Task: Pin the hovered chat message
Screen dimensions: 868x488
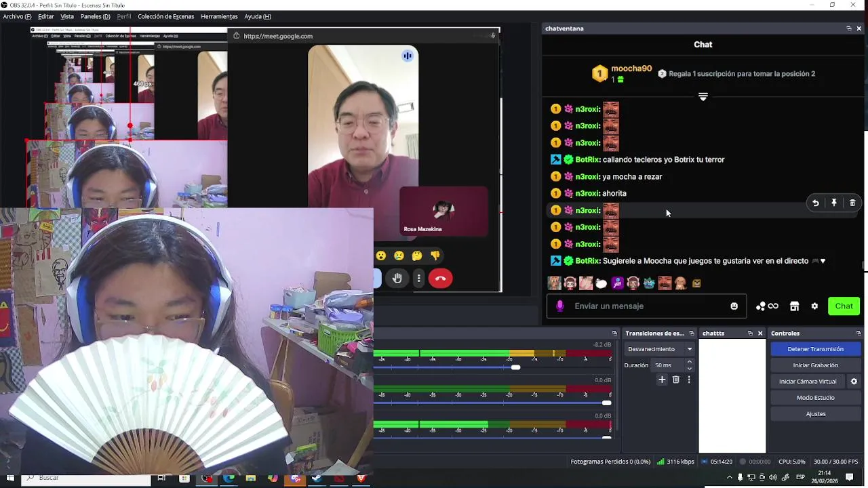Action: (x=833, y=203)
